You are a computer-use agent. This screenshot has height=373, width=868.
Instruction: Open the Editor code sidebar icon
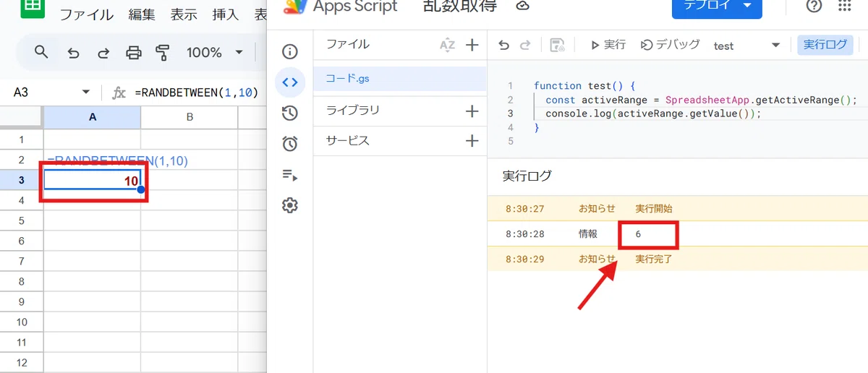290,82
